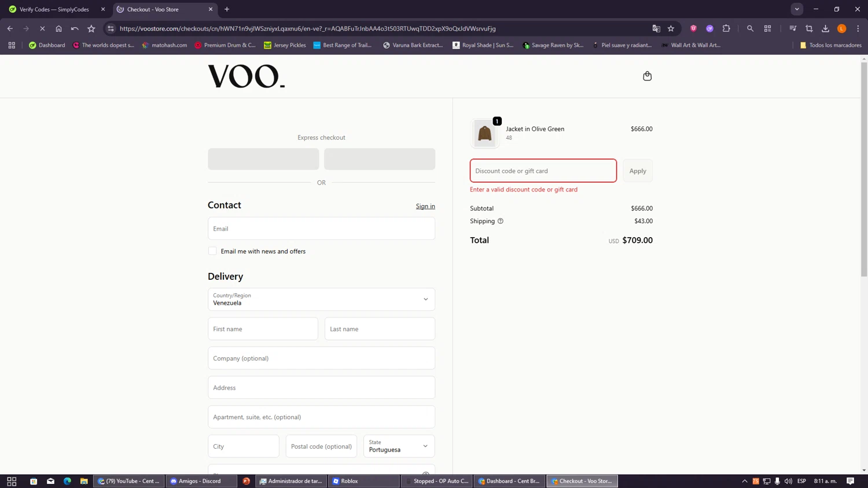The image size is (868, 488).
Task: Click the browser back arrow
Action: (x=10, y=28)
